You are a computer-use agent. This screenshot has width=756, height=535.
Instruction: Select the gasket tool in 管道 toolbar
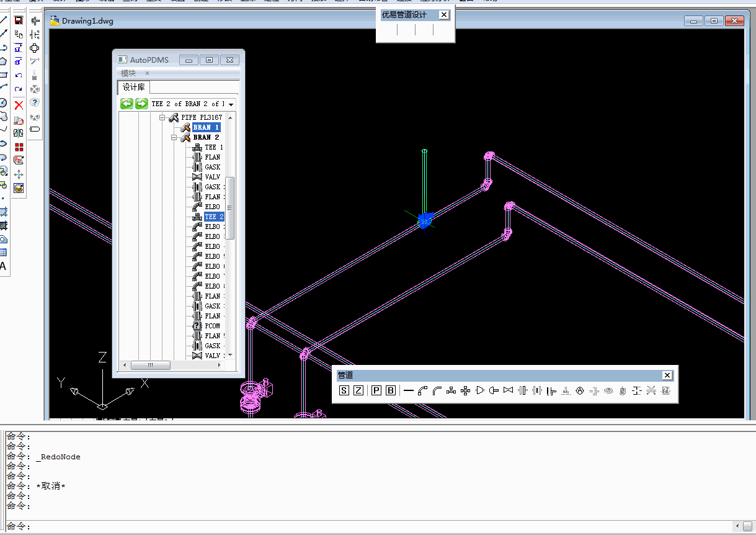537,390
